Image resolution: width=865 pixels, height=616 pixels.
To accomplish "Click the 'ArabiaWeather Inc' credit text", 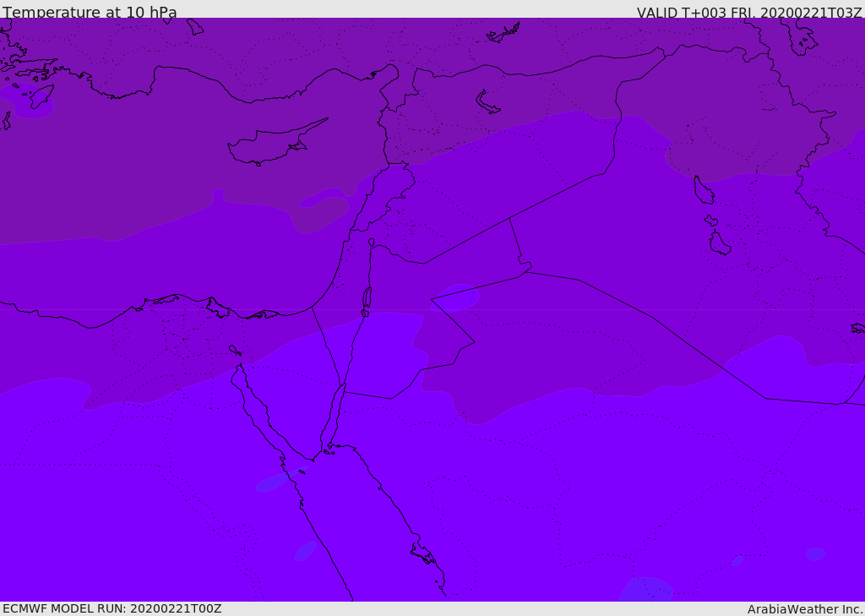I will coord(805,609).
